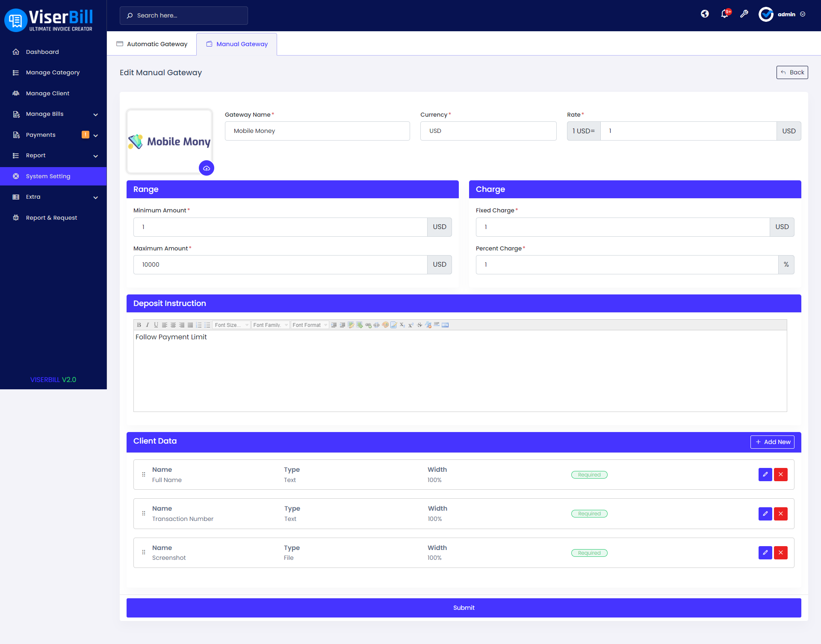Edit the Full Name field with pencil icon

[765, 475]
